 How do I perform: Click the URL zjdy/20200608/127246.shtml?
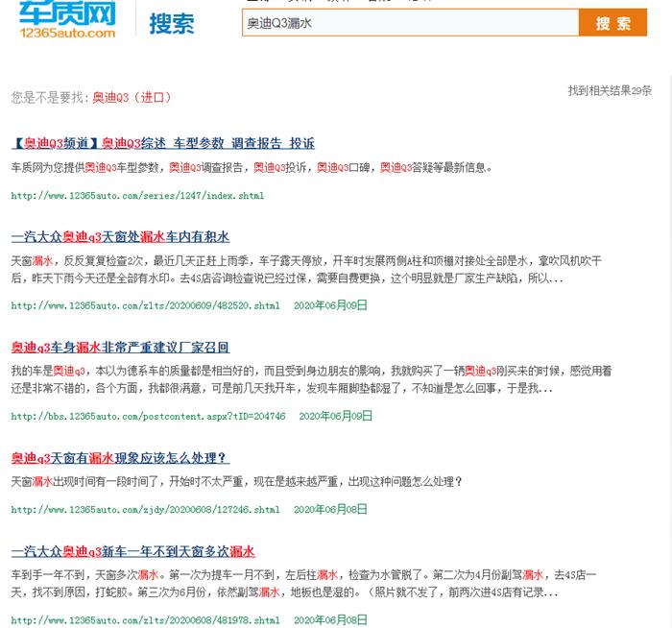click(x=145, y=510)
